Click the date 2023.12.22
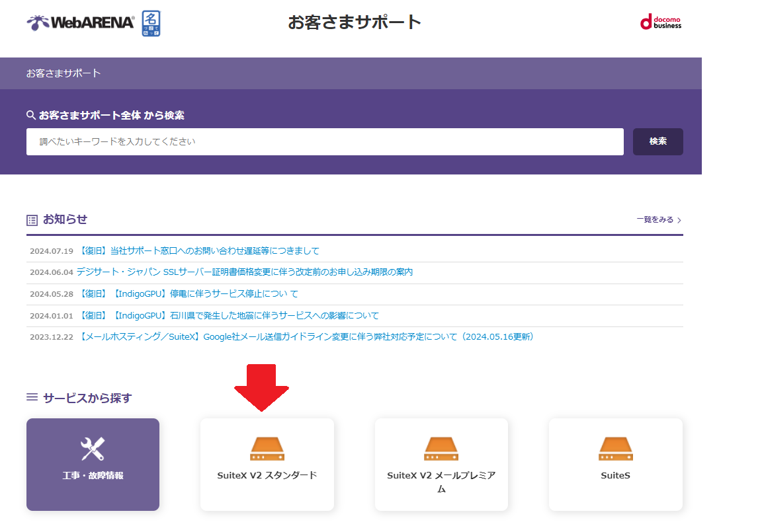The height and width of the screenshot is (532, 762). [x=52, y=337]
